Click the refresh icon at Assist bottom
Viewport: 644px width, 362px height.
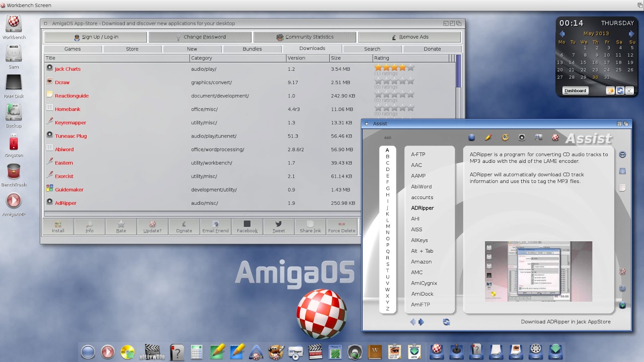(x=446, y=322)
